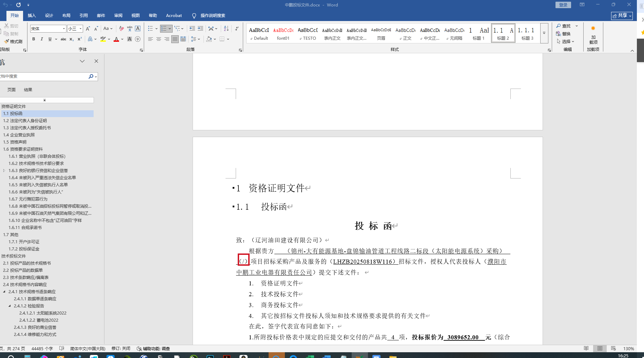This screenshot has width=644, height=358.
Task: Open the Change Case (Aa) dropdown
Action: (x=108, y=29)
